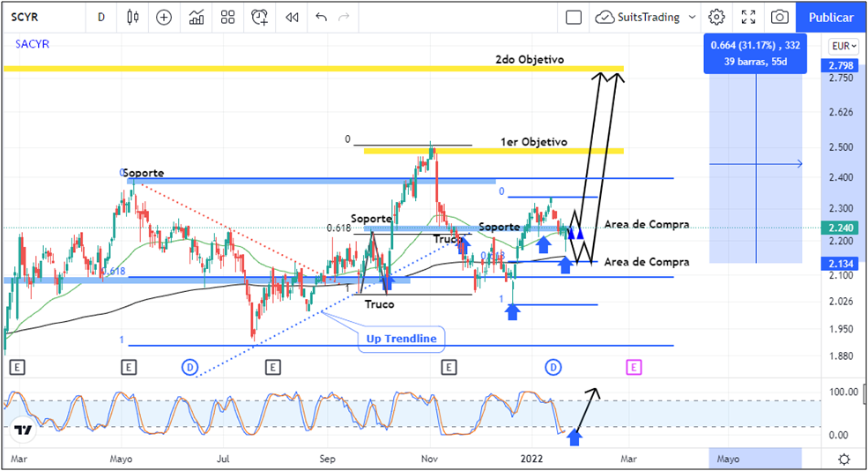This screenshot has height=471, width=868.
Task: Open the indicators and strategies panel
Action: click(x=197, y=17)
